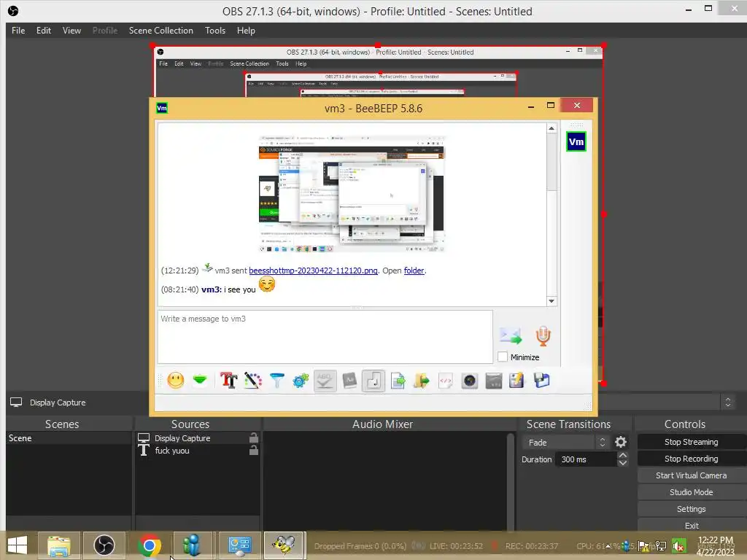
Task: Open the Windows Start button
Action: click(x=18, y=545)
